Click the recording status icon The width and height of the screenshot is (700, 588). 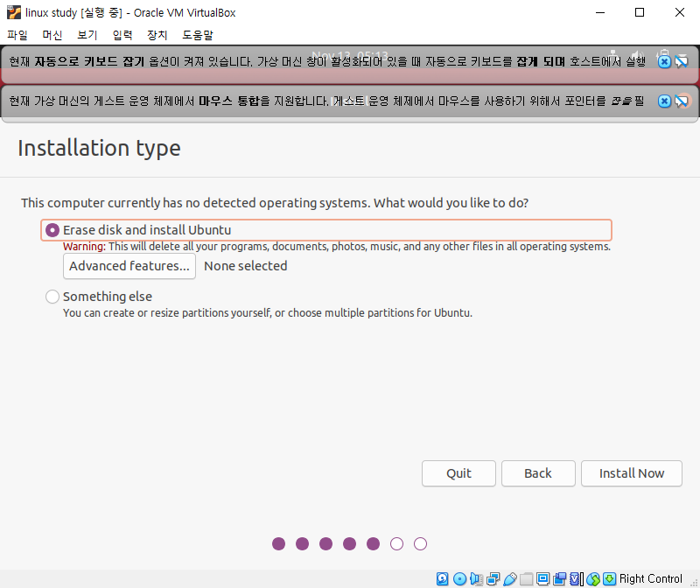(x=559, y=579)
